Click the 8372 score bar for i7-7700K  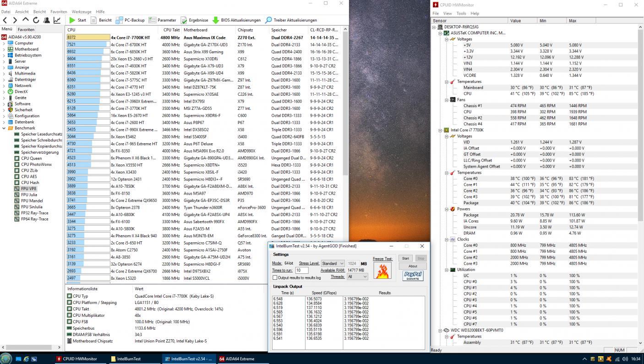(x=88, y=38)
